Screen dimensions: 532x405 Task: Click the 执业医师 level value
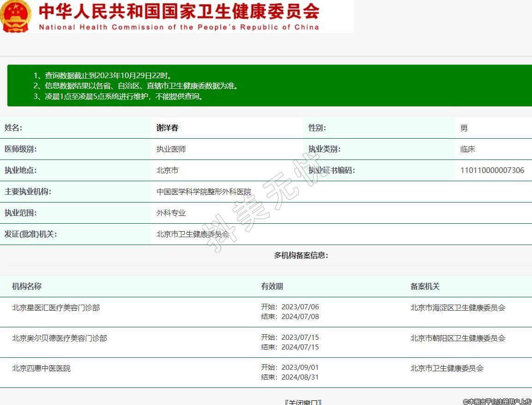[171, 149]
